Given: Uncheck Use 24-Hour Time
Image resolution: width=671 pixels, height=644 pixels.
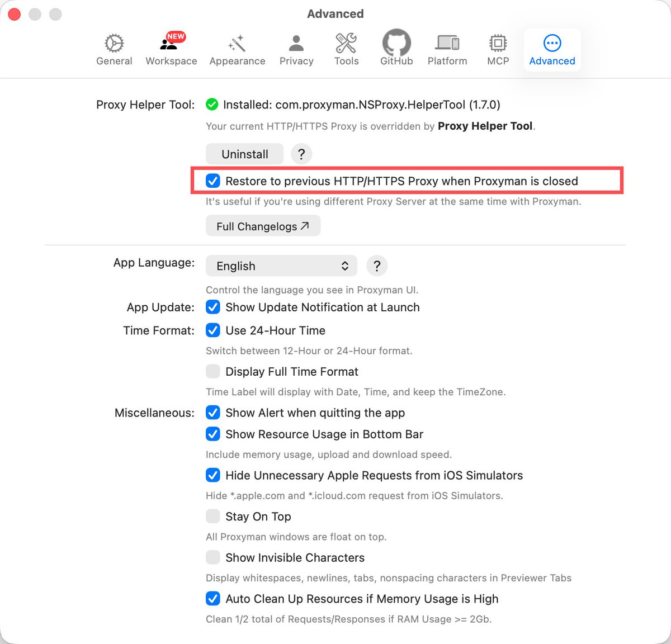Looking at the screenshot, I should pos(212,330).
